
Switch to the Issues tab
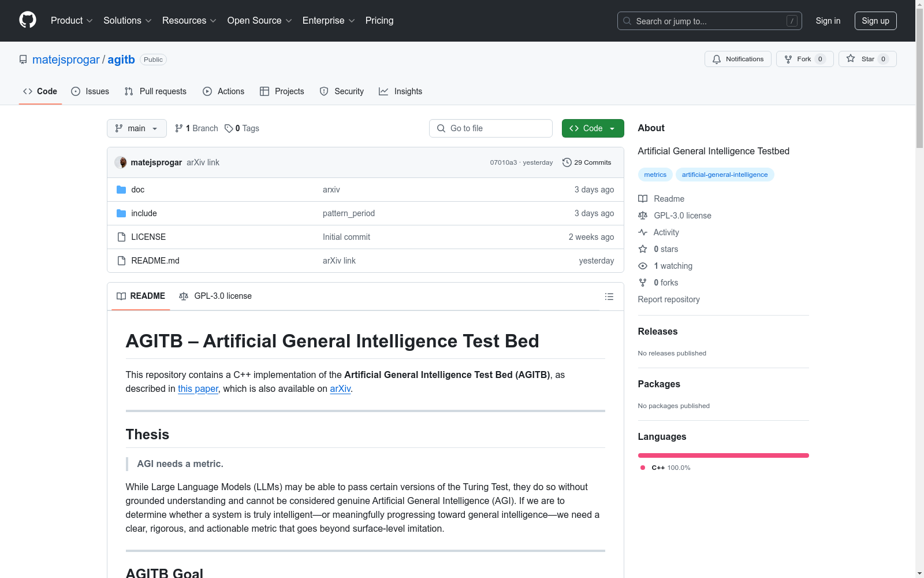[x=90, y=91]
